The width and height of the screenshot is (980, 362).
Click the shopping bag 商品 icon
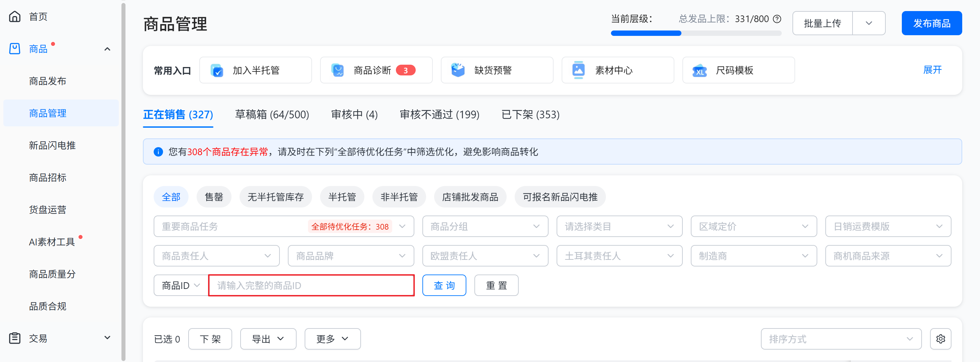click(x=15, y=49)
